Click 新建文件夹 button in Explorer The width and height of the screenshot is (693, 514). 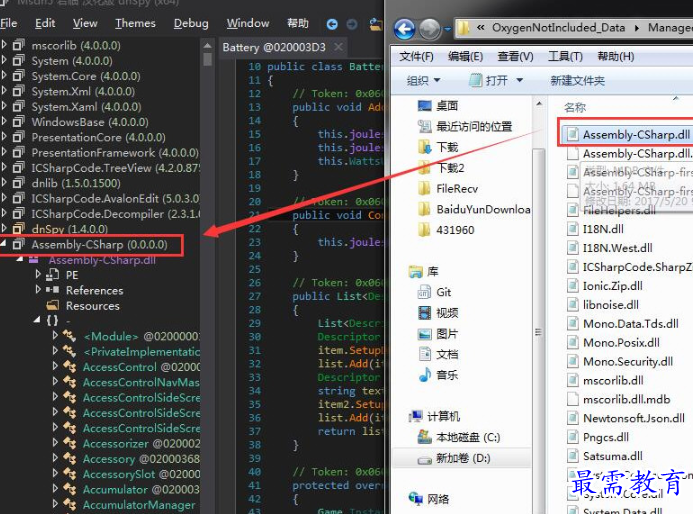point(577,80)
